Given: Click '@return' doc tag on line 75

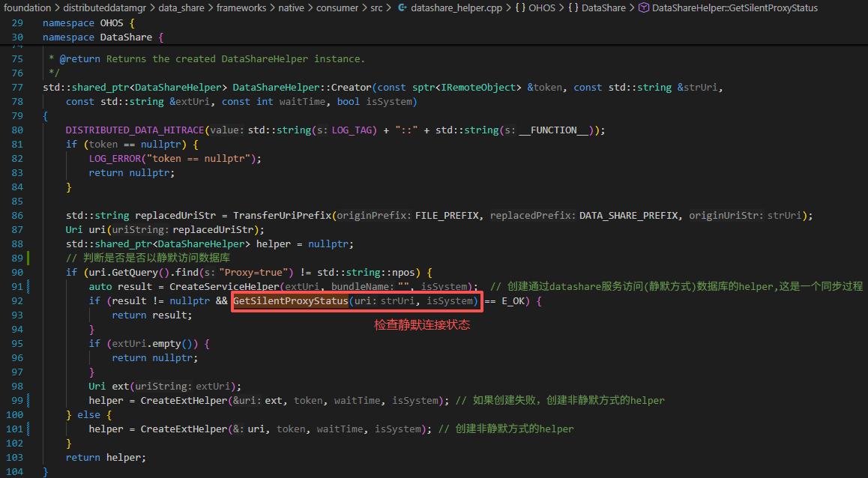Looking at the screenshot, I should [79, 58].
